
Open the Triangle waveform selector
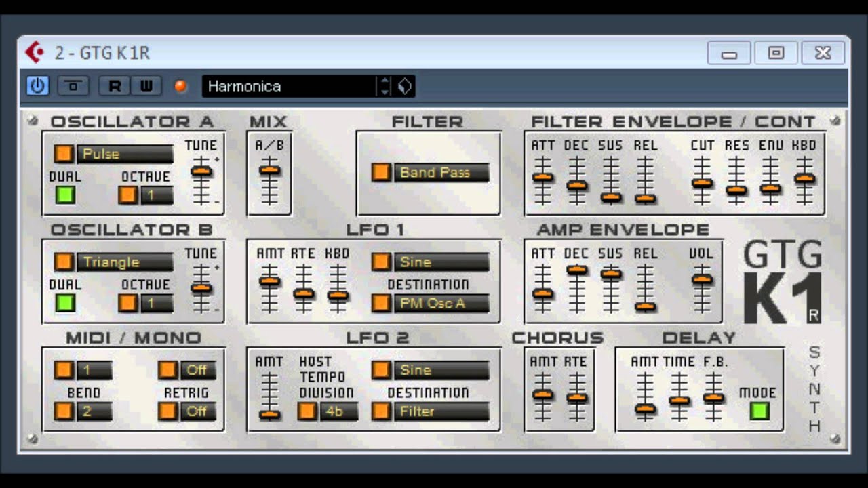[x=125, y=262]
